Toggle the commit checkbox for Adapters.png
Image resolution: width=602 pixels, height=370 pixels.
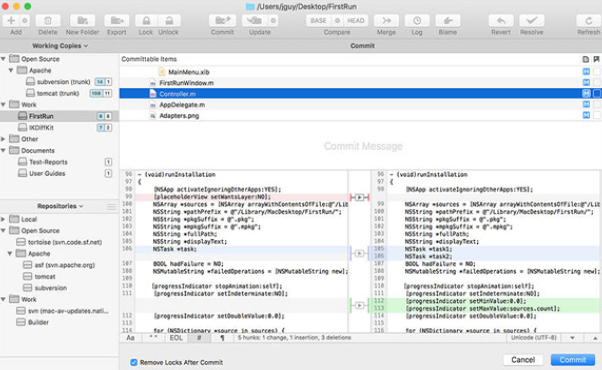click(597, 115)
